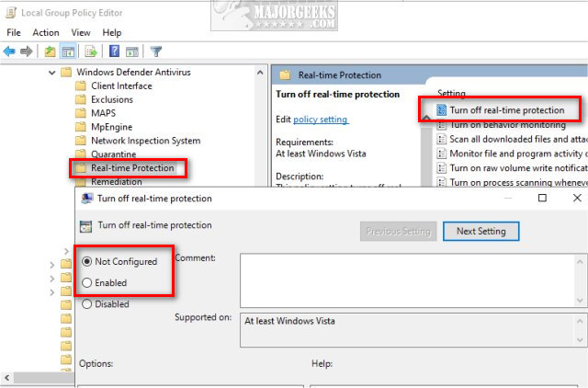Click the Local Group Policy Editor title icon
This screenshot has width=588, height=388.
tap(11, 12)
